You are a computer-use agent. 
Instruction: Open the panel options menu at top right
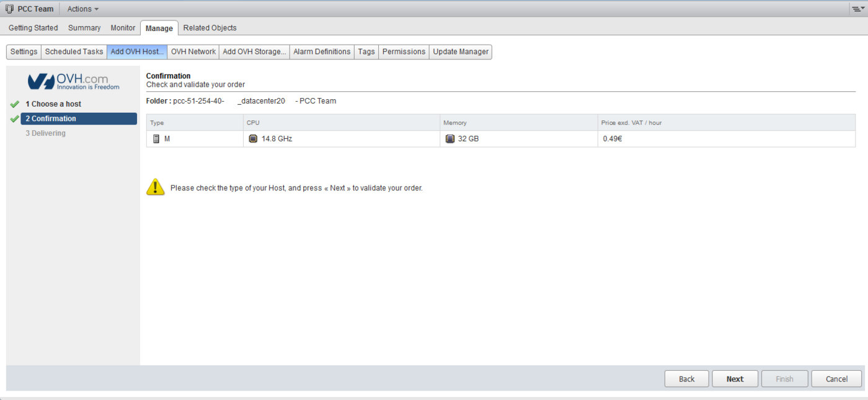click(x=857, y=9)
